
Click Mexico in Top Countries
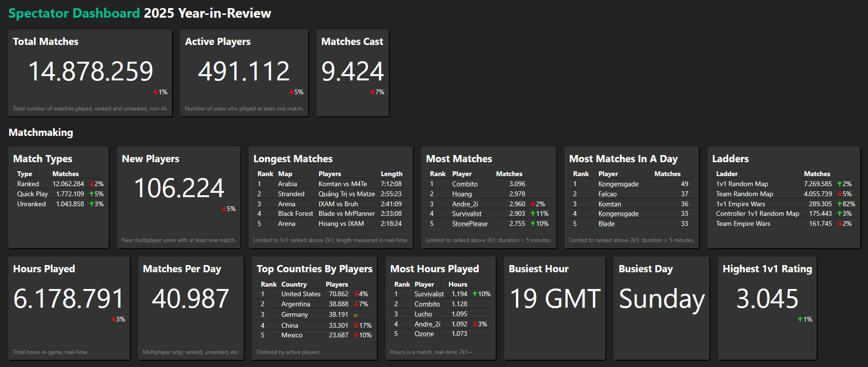(292, 335)
